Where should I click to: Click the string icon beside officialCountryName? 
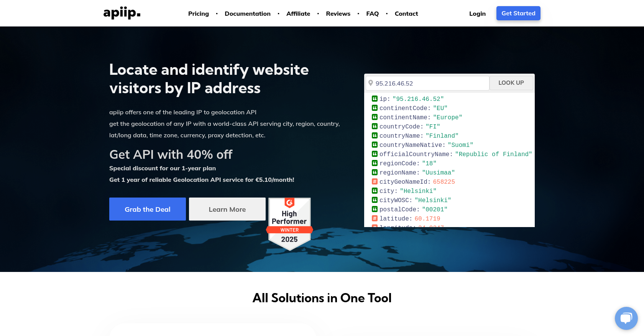[x=375, y=154]
